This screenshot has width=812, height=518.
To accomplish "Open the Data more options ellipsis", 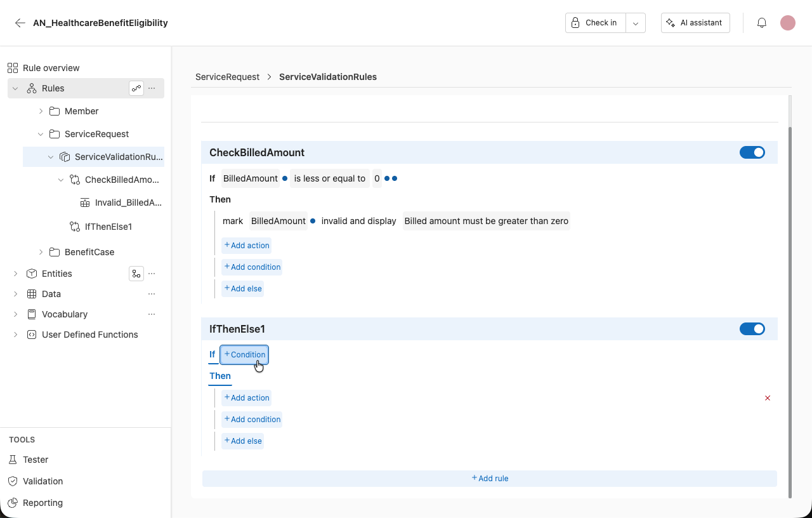I will (152, 294).
